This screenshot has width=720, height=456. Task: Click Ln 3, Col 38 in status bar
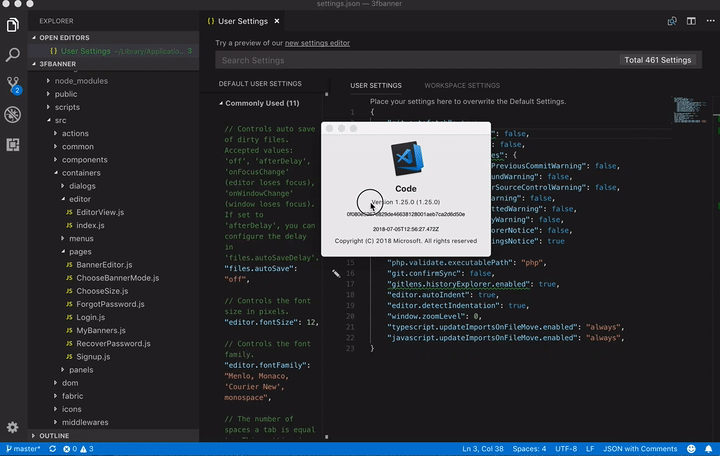(x=482, y=449)
